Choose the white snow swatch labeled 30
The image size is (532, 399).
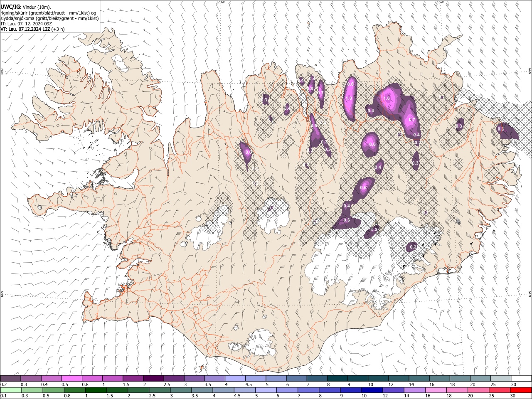point(522,378)
